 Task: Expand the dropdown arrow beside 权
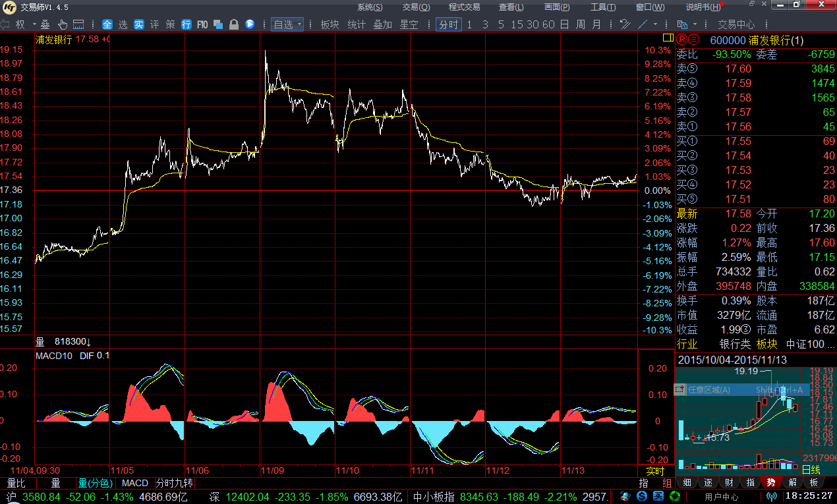pos(33,24)
